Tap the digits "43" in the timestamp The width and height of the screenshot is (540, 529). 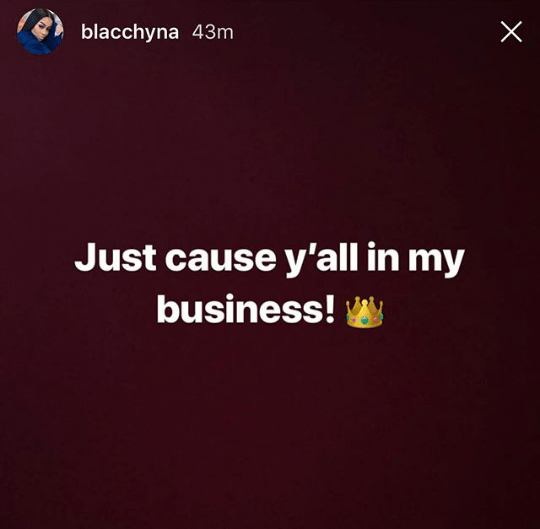203,32
